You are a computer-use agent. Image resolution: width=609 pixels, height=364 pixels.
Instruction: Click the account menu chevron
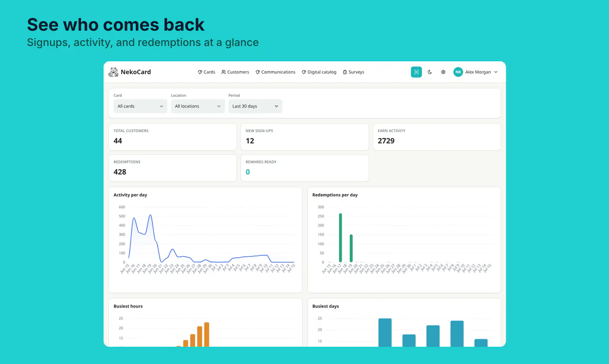[x=496, y=72]
